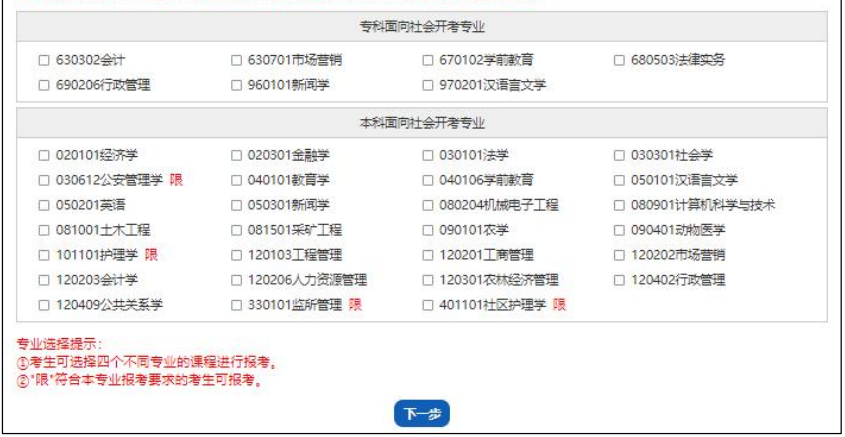Enable the 080901计算机科学与技术 checkbox
845x437 pixels.
pyautogui.click(x=621, y=205)
